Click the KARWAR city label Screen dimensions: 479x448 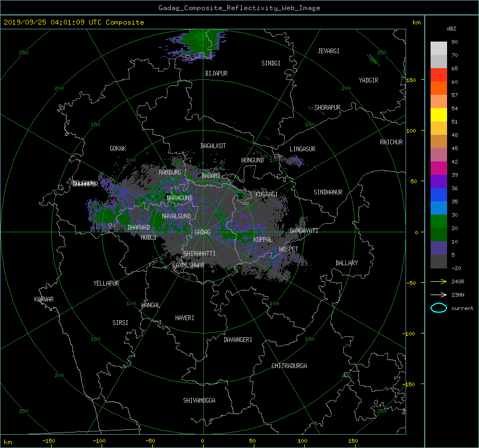click(44, 299)
